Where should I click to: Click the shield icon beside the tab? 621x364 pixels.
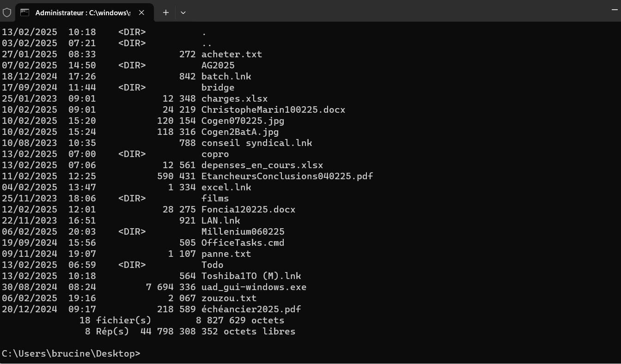pos(7,12)
